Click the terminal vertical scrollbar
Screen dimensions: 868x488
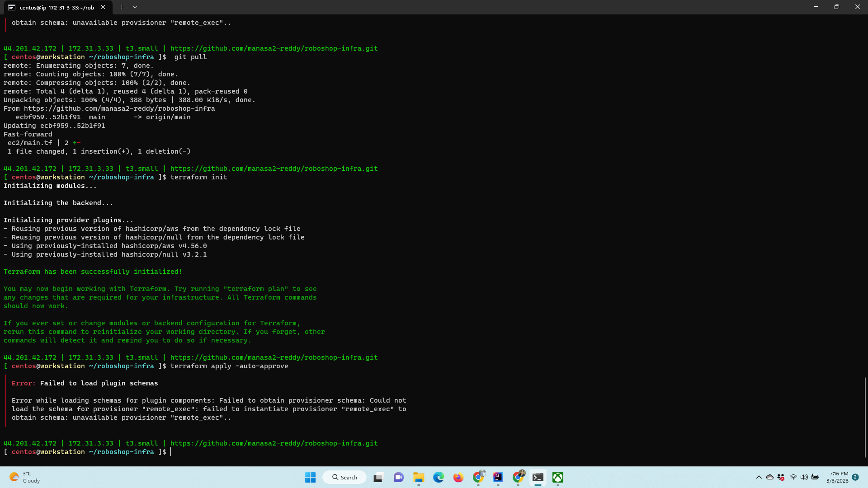pyautogui.click(x=865, y=417)
